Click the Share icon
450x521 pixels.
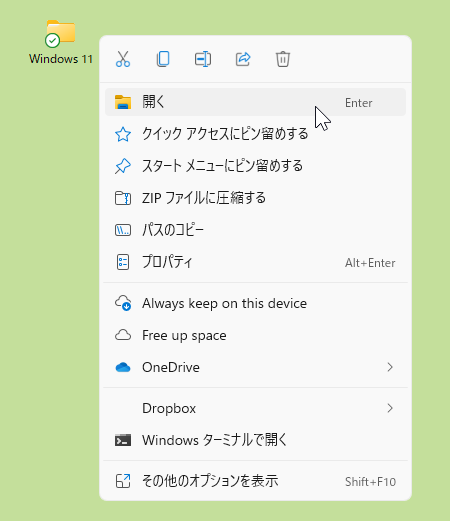point(243,59)
